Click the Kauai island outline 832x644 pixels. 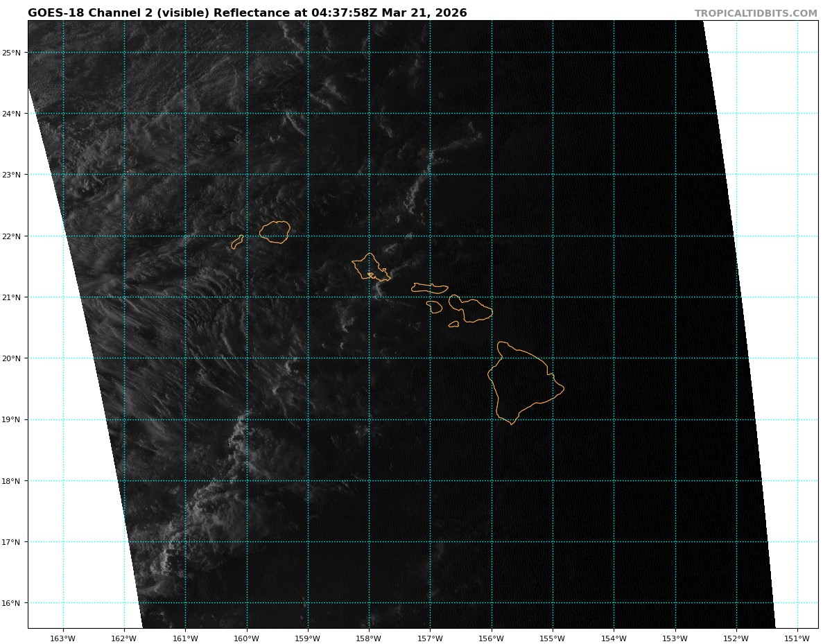[275, 232]
